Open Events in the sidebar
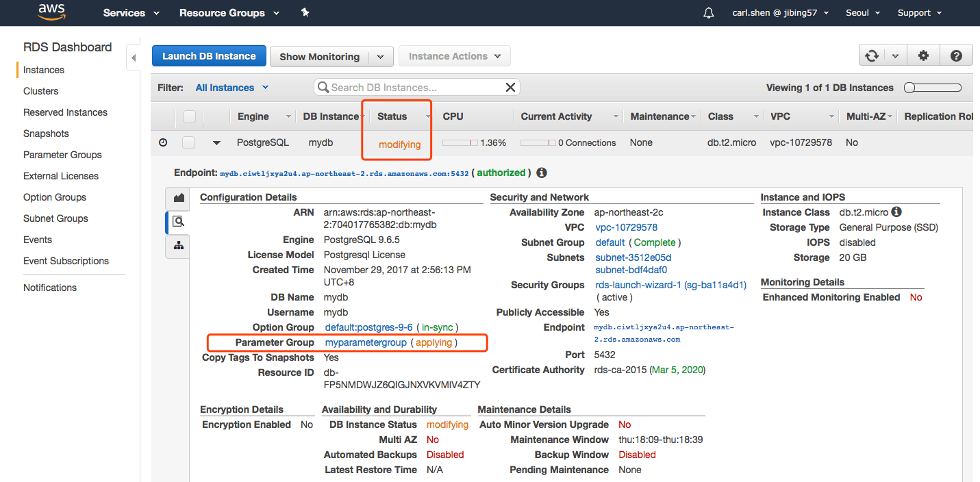980x482 pixels. click(38, 240)
